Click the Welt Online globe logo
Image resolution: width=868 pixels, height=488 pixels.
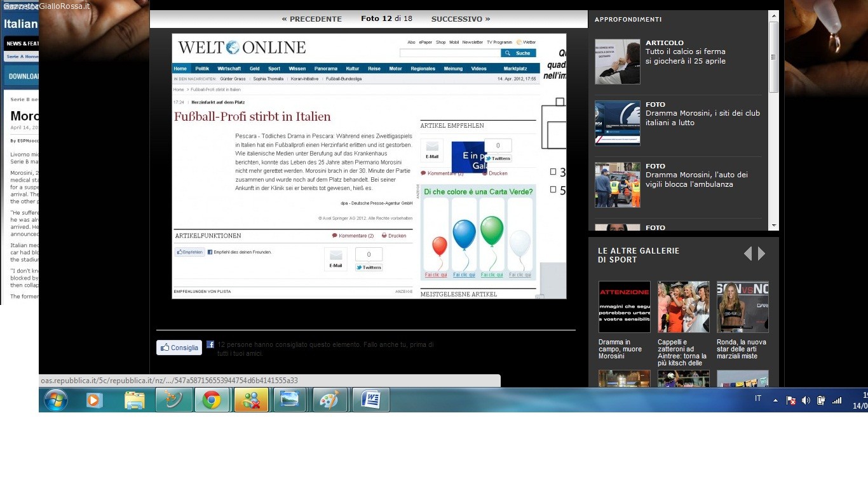pos(233,48)
